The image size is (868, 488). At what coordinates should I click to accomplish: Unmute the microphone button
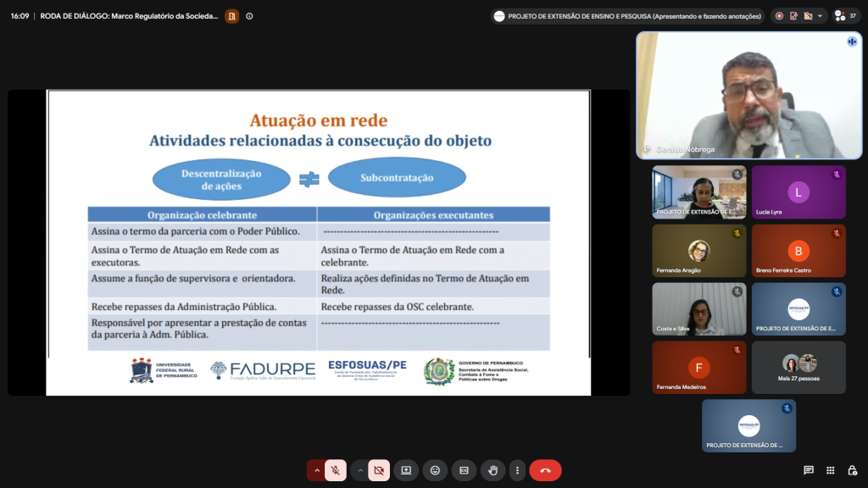click(x=336, y=470)
